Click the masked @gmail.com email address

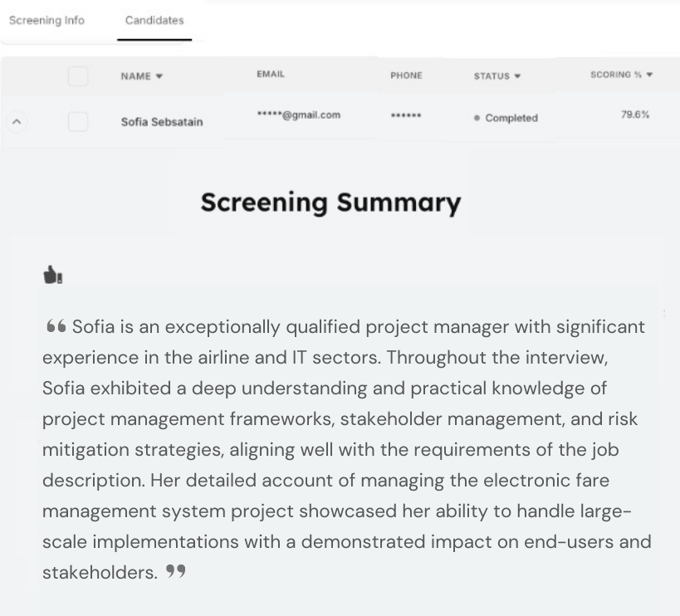coord(299,115)
